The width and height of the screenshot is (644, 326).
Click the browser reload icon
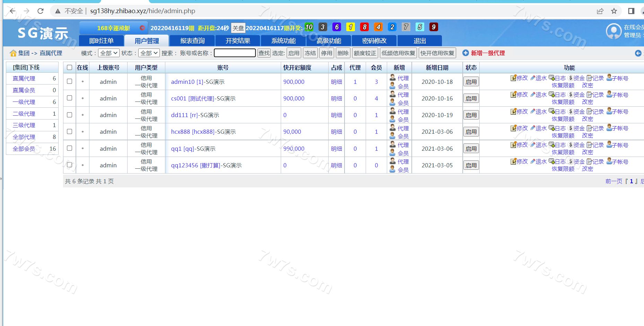pos(41,11)
